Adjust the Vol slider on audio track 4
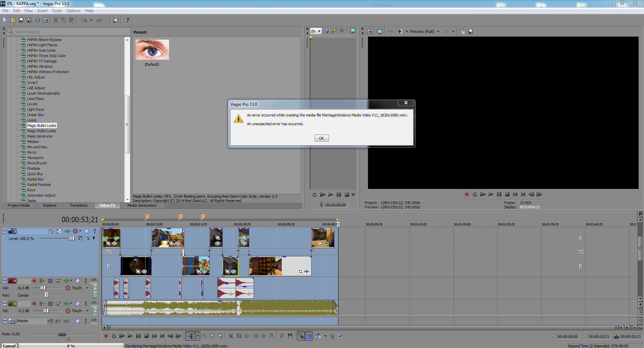The height and width of the screenshot is (348, 644). 43,288
